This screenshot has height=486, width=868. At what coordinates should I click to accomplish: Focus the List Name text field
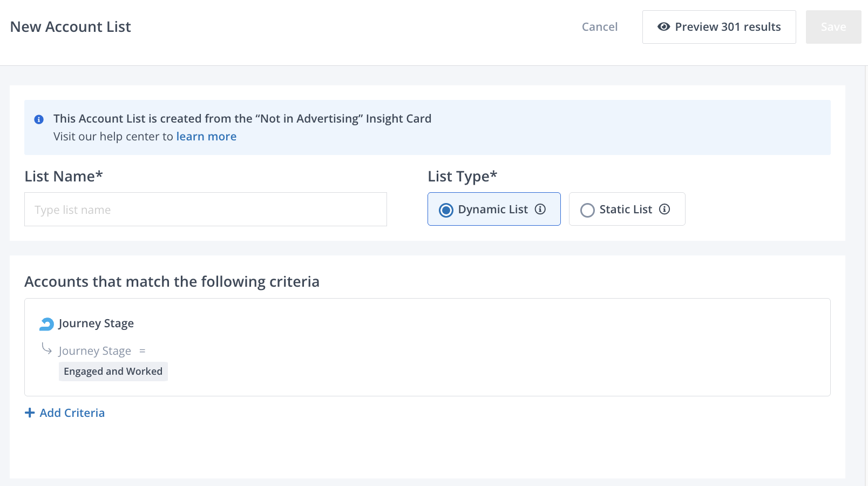point(205,210)
